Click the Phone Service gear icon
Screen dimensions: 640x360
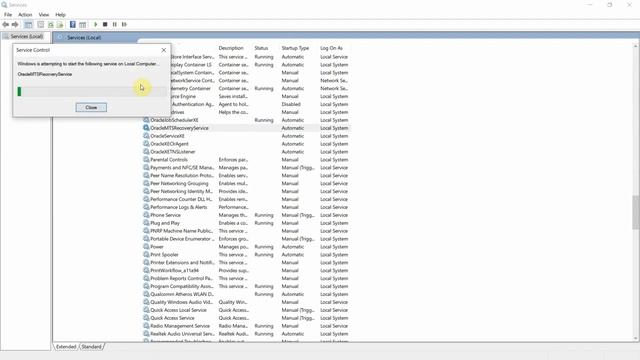(146, 215)
